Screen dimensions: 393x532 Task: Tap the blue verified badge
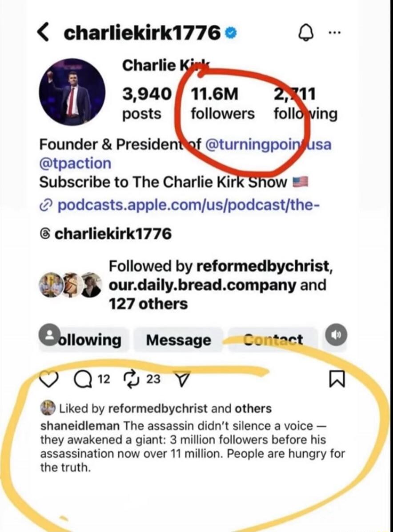coord(230,33)
